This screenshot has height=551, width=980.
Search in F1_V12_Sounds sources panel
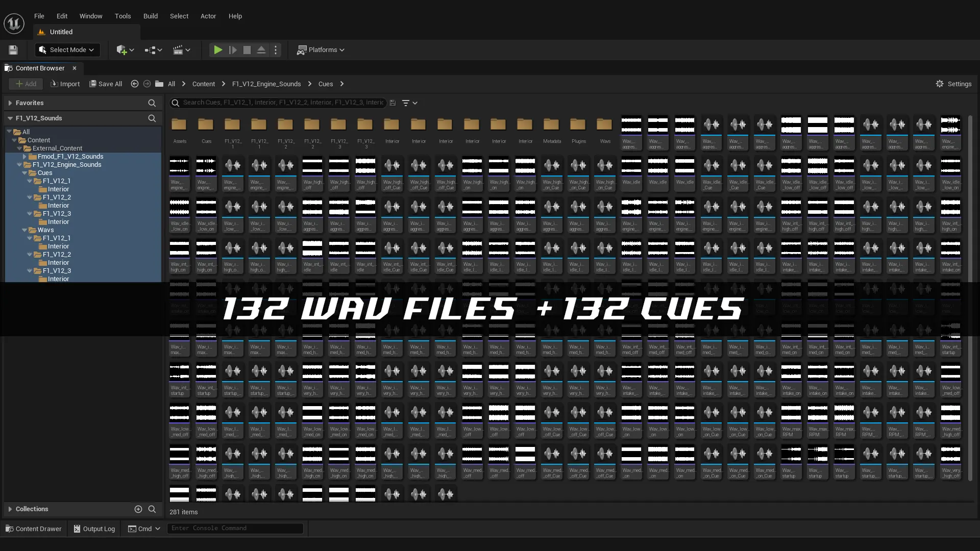(152, 118)
